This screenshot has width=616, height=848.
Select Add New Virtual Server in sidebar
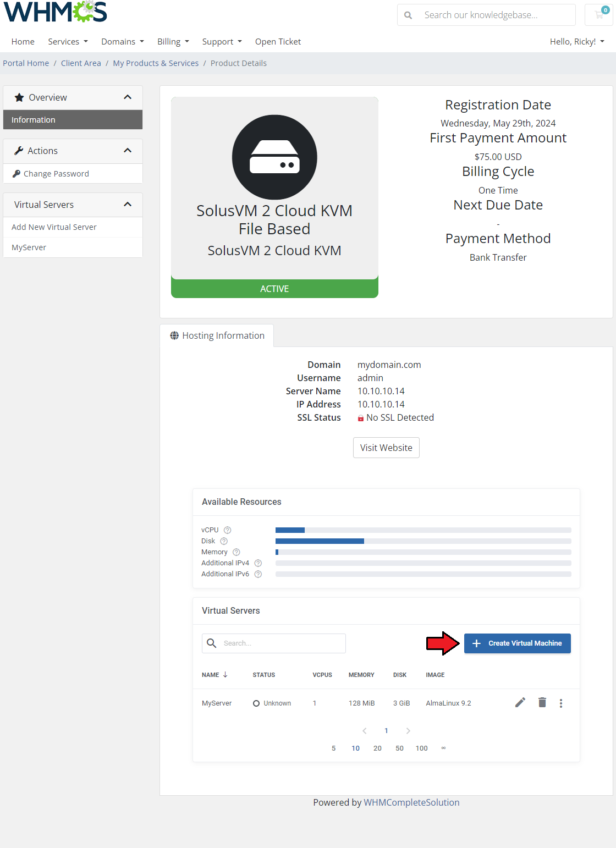coord(73,227)
